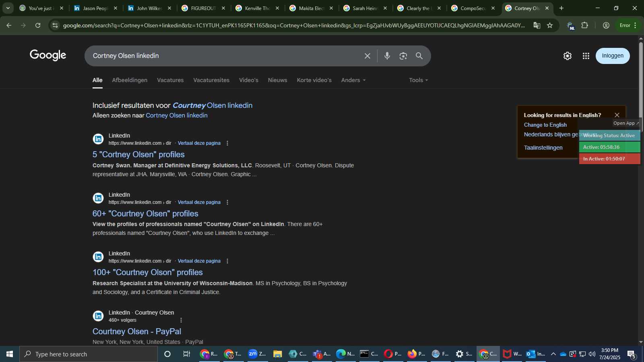This screenshot has width=644, height=362.
Task: Open Windows Start menu
Action: tap(10, 354)
